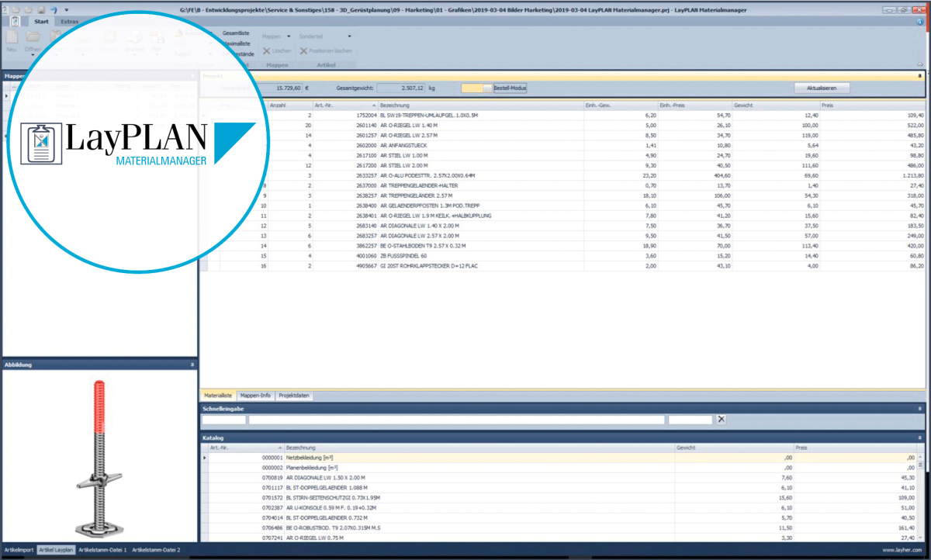Switch to the Start ribbon tab
The height and width of the screenshot is (560, 931).
[42, 22]
